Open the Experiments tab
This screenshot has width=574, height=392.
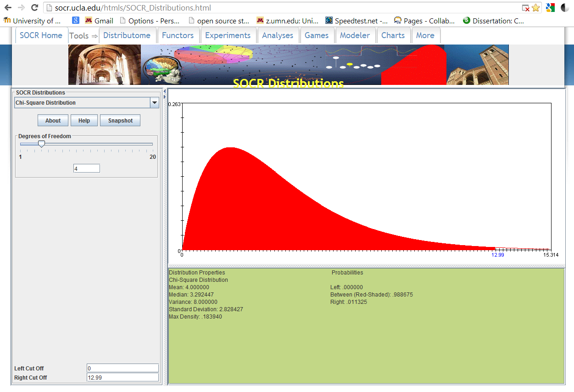(228, 35)
